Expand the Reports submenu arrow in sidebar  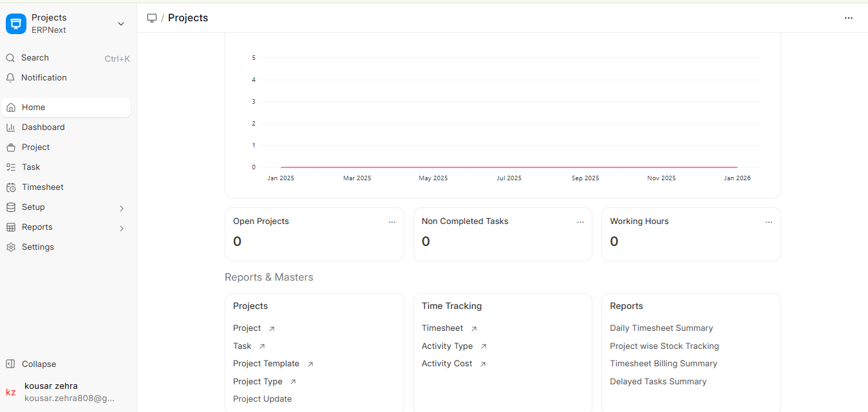click(x=122, y=228)
